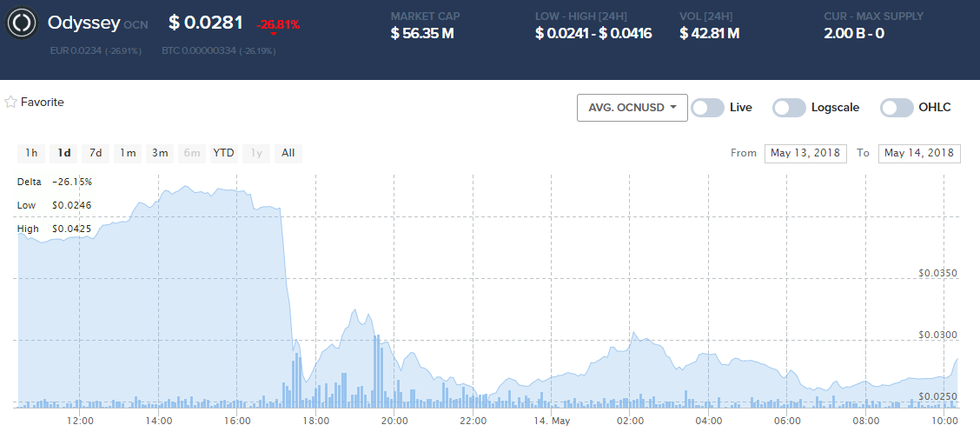Click the 18:00 time axis label
Viewport: 980px width, 445px height.
[316, 421]
